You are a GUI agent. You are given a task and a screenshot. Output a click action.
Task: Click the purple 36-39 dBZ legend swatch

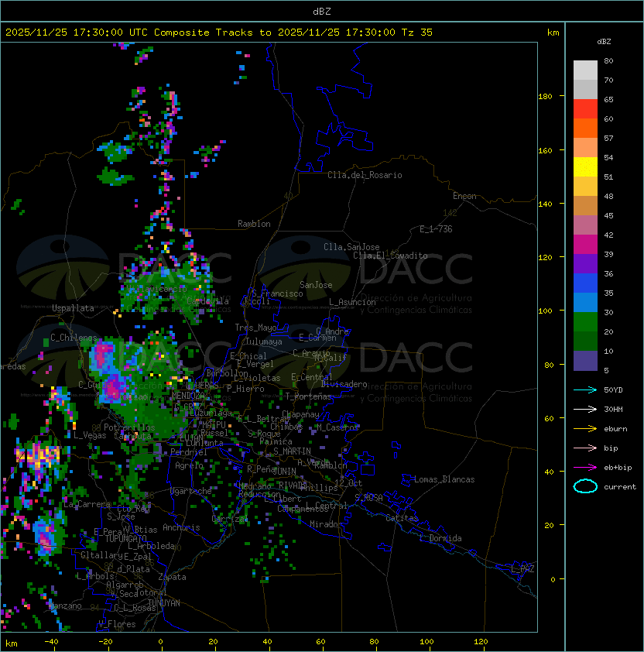pyautogui.click(x=585, y=263)
